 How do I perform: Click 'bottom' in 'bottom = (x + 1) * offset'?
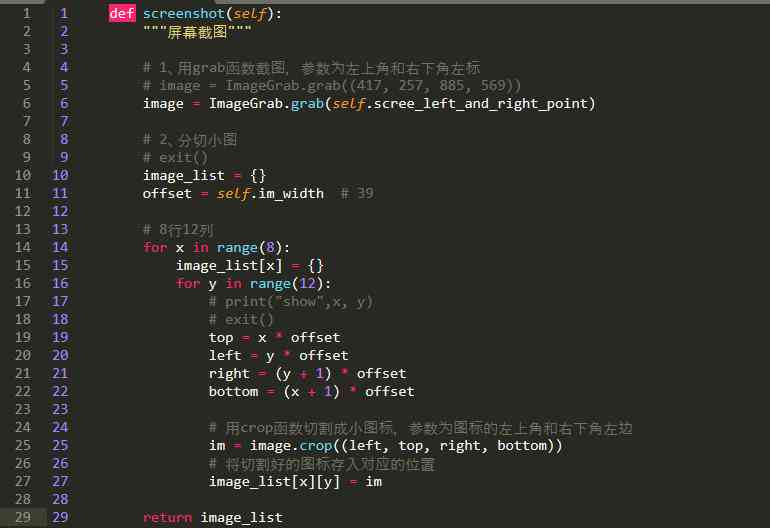click(x=233, y=392)
